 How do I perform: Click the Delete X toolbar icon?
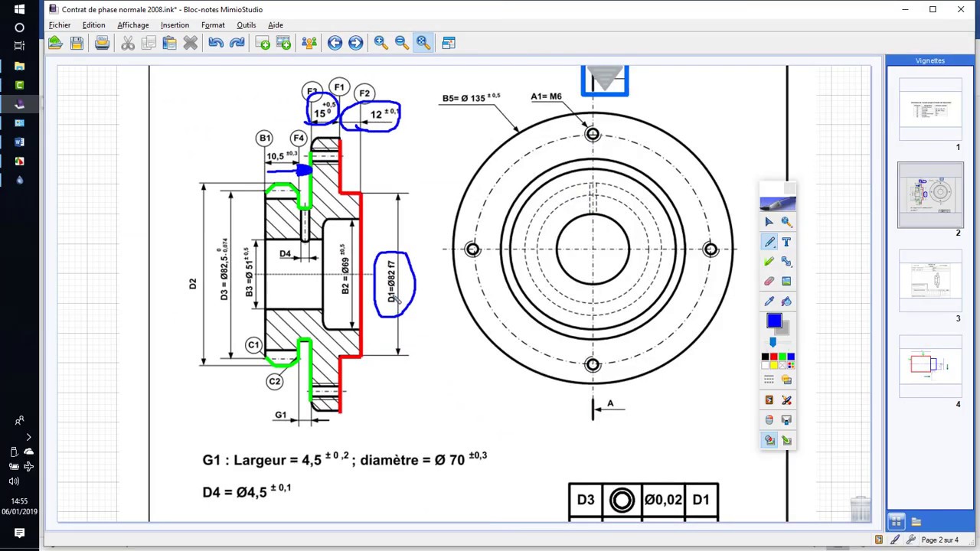pos(190,43)
